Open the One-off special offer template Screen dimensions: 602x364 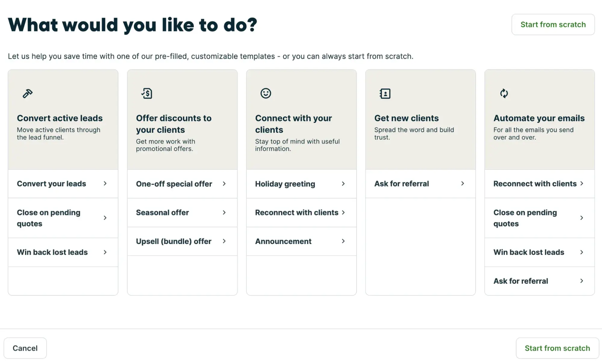(174, 184)
